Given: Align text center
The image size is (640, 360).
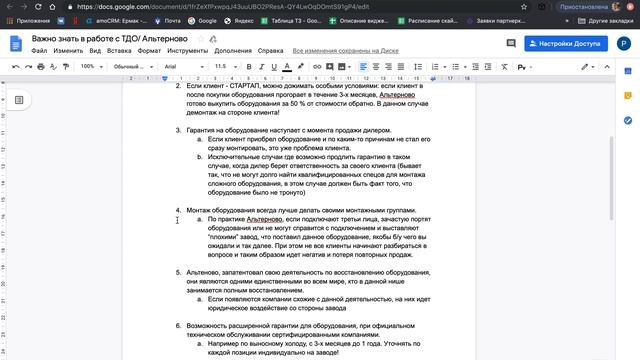Looking at the screenshot, I should click(x=376, y=67).
